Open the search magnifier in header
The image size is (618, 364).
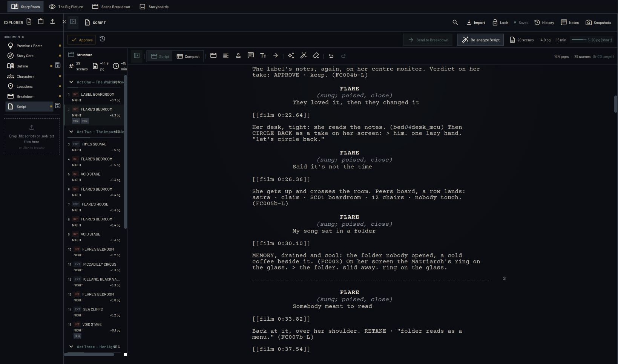[455, 23]
